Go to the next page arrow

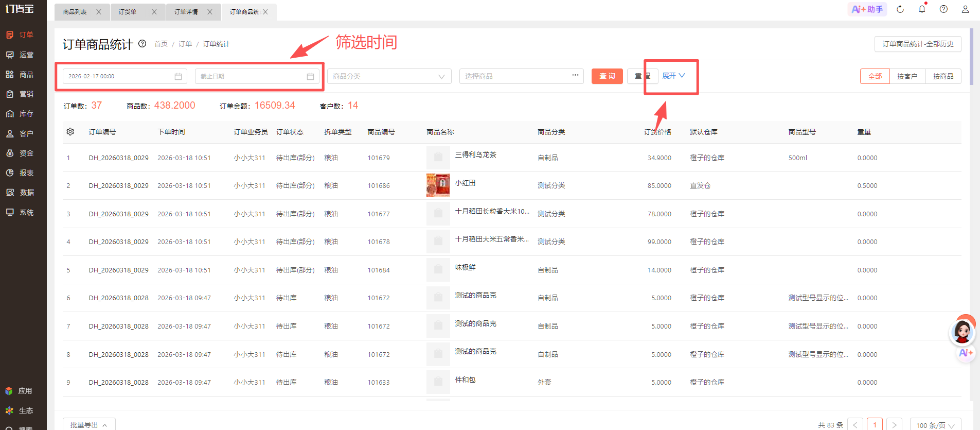[x=894, y=425]
